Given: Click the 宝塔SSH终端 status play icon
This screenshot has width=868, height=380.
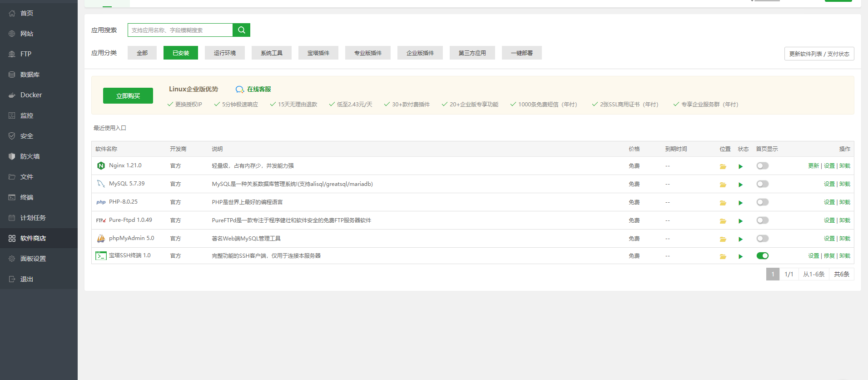Looking at the screenshot, I should (741, 256).
